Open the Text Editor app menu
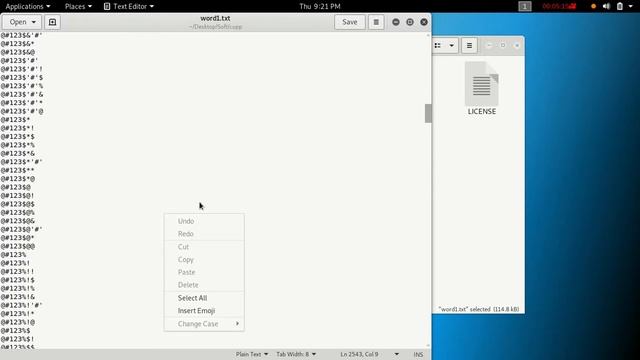The image size is (640, 360). coord(129,6)
